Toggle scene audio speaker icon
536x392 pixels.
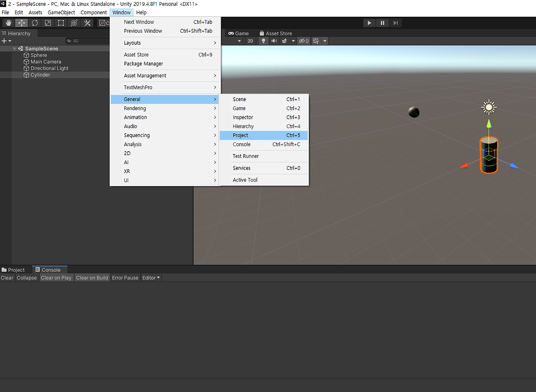274,41
